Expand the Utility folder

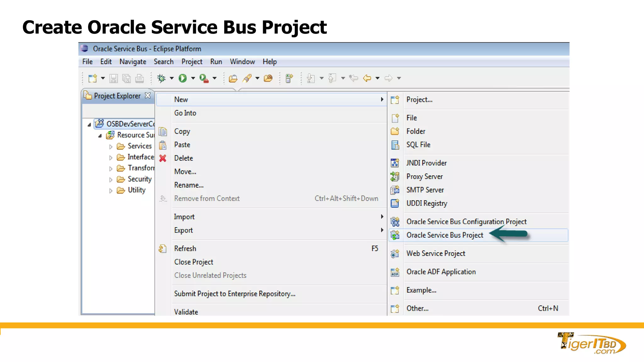pos(111,190)
